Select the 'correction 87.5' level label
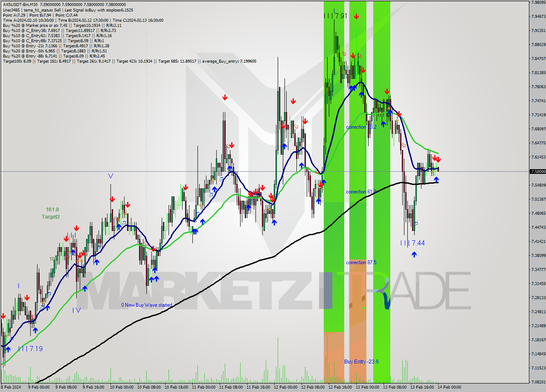 pyautogui.click(x=361, y=262)
